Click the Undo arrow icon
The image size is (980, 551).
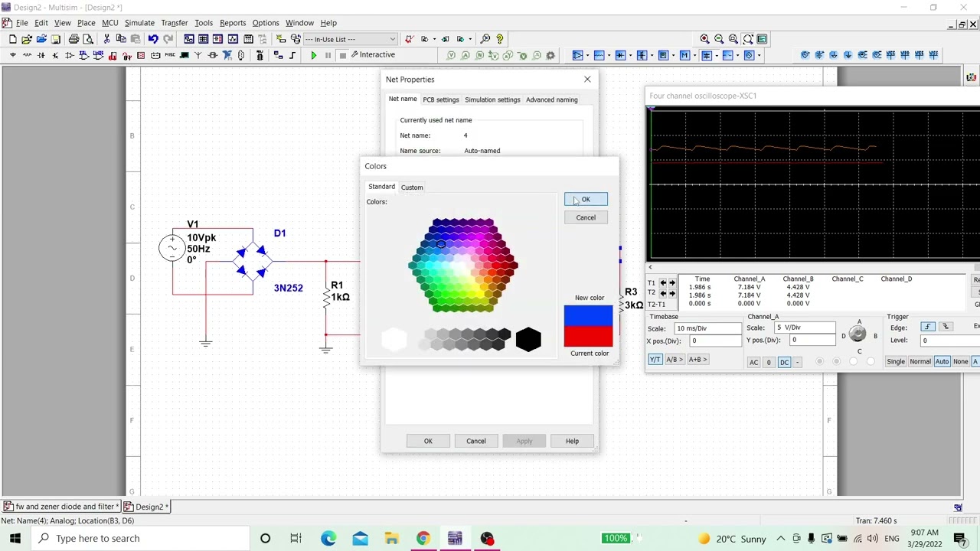point(153,39)
